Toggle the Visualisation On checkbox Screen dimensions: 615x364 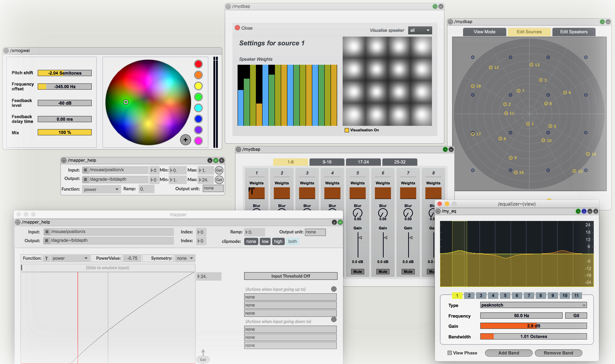tap(347, 130)
